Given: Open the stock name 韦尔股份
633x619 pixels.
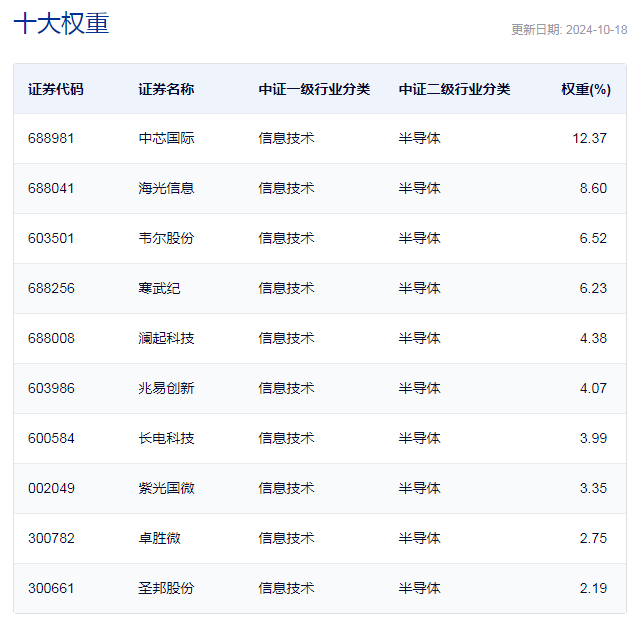Looking at the screenshot, I should click(x=166, y=238).
